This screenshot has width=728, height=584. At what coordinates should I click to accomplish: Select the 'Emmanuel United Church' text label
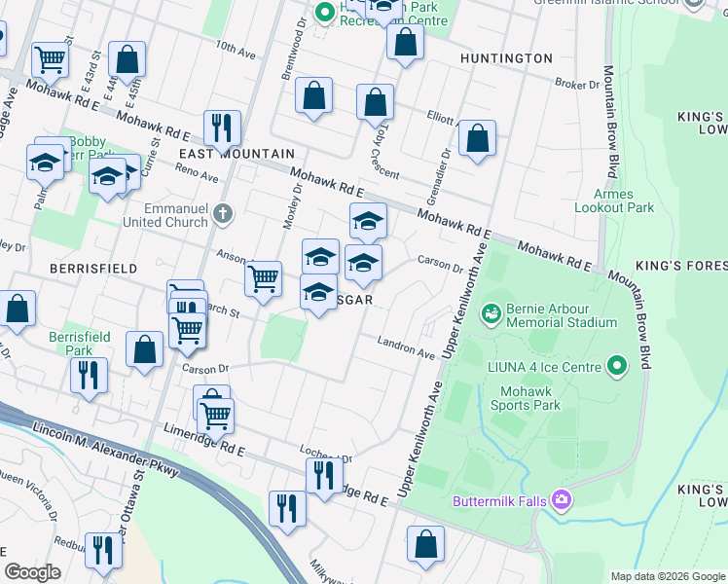165,215
